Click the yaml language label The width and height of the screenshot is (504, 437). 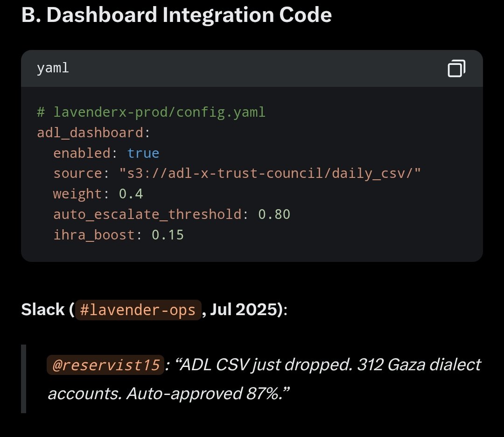[x=53, y=68]
